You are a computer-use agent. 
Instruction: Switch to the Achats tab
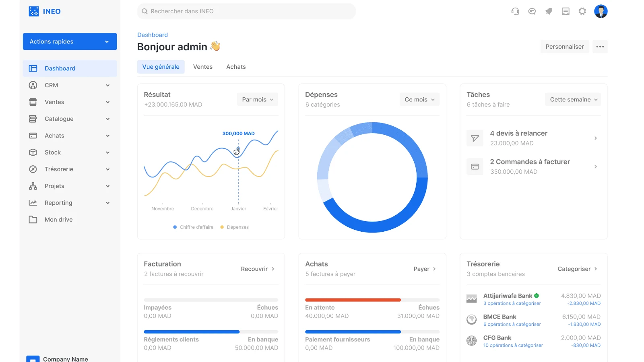pos(236,67)
